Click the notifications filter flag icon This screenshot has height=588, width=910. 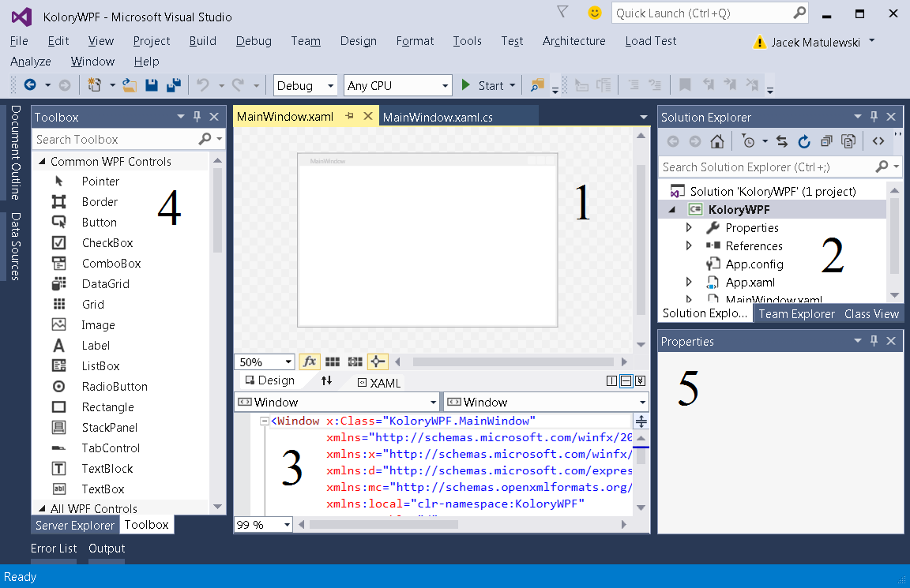coord(562,12)
